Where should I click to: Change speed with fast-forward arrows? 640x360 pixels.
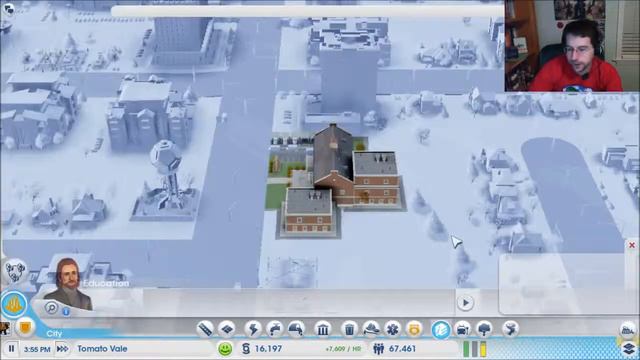(62, 349)
